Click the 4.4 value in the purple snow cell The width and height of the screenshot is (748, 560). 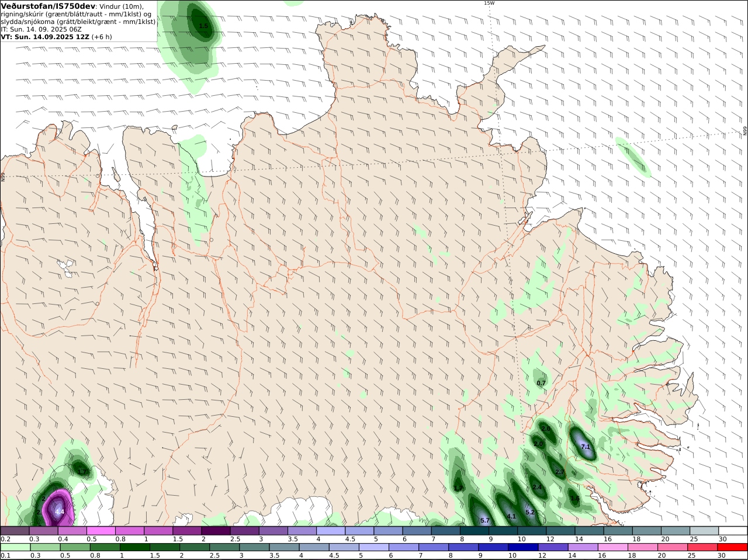tap(59, 511)
